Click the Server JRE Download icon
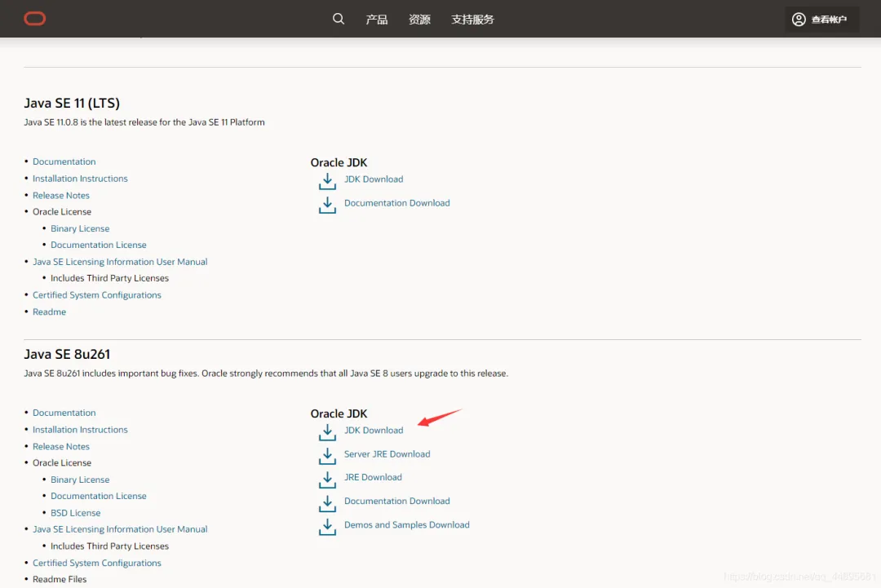 (327, 455)
